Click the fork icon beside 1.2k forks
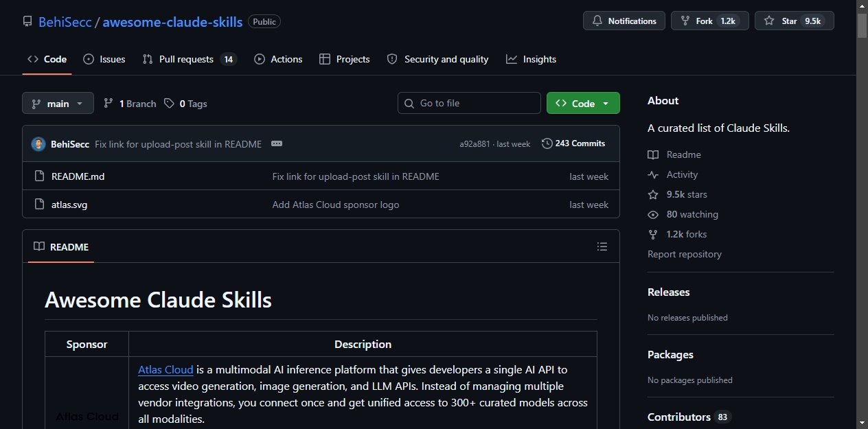 pos(653,234)
